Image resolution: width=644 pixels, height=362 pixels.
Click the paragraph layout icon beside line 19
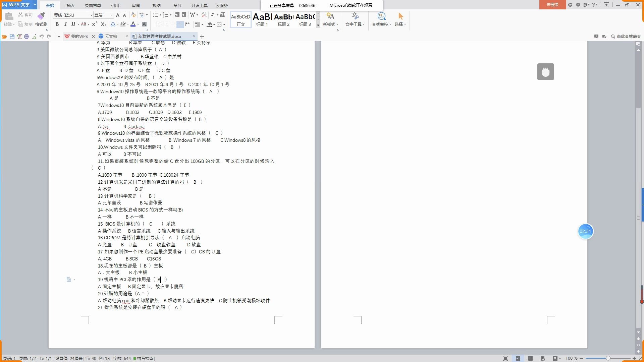(x=69, y=280)
